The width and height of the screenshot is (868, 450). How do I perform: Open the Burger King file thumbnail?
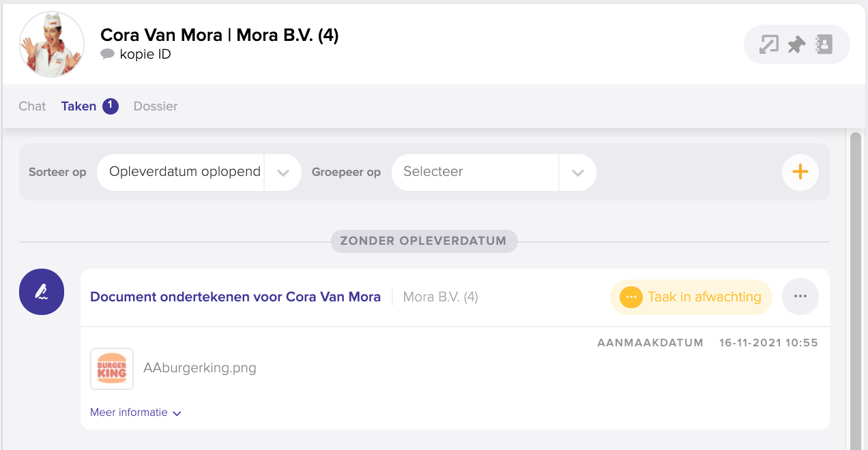pyautogui.click(x=112, y=368)
